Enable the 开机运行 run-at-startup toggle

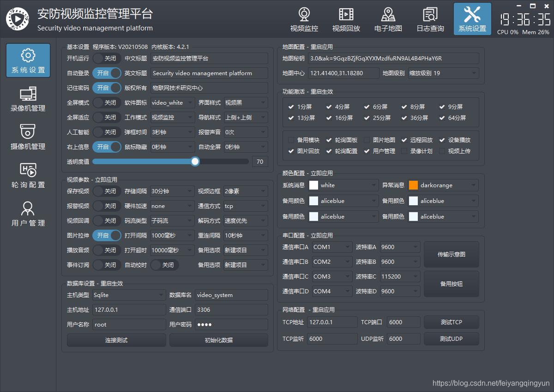coord(107,58)
